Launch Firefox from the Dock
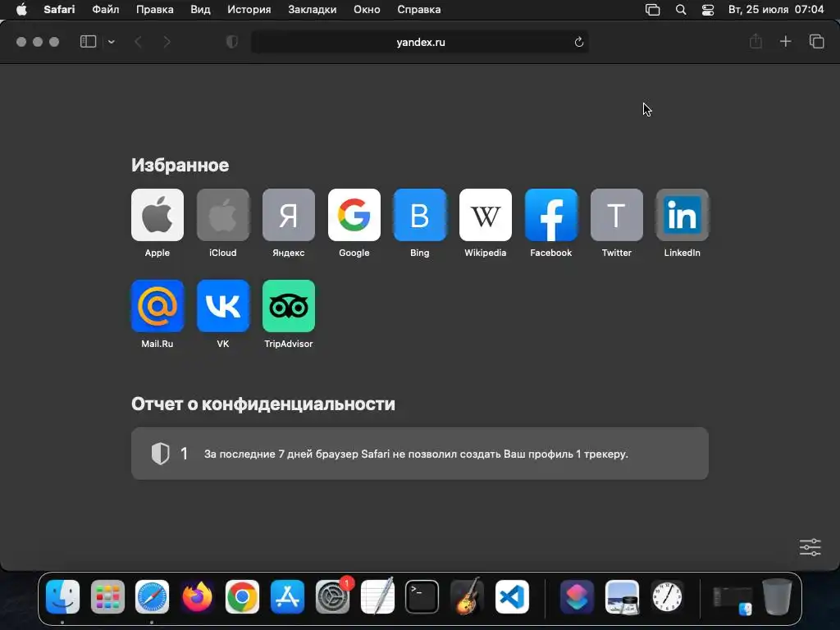Screen dimensions: 840x630 (x=197, y=596)
